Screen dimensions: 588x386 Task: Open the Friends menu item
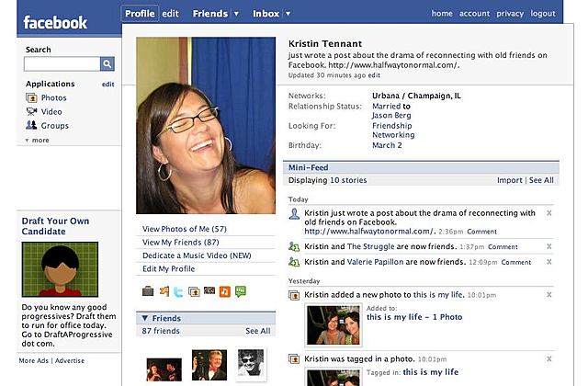click(x=210, y=14)
